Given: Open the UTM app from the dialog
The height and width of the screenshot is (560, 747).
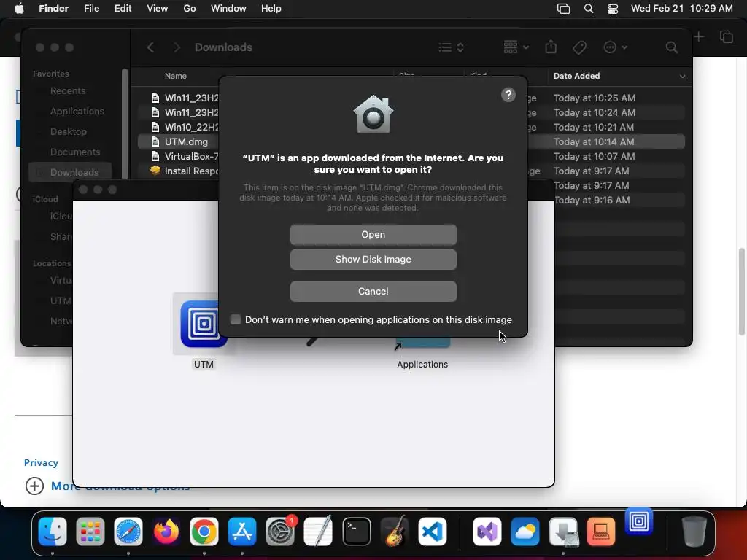Looking at the screenshot, I should 373,234.
